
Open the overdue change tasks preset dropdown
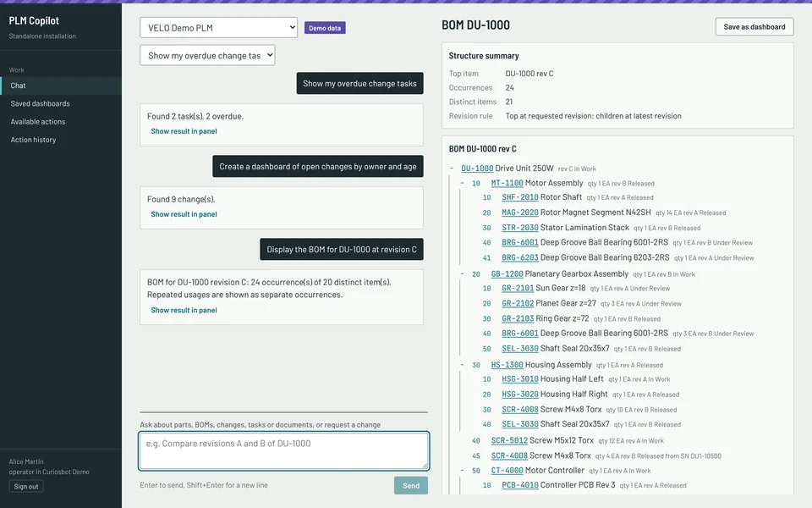point(207,56)
